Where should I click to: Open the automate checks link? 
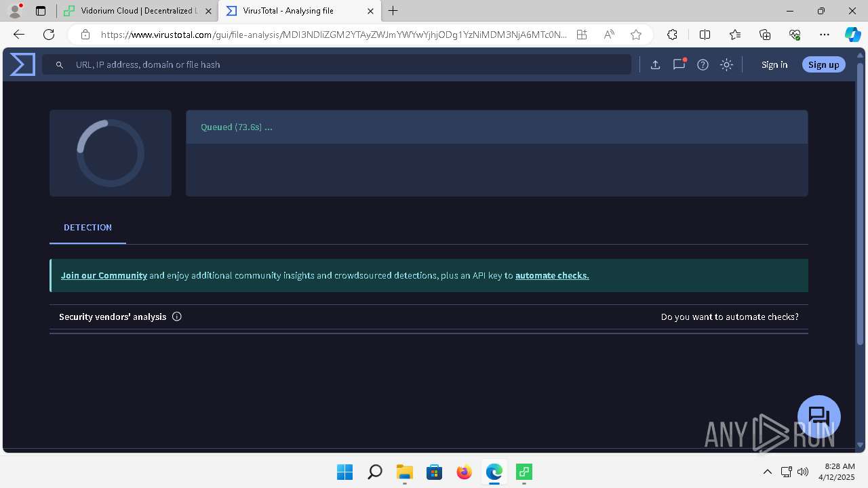coord(552,275)
